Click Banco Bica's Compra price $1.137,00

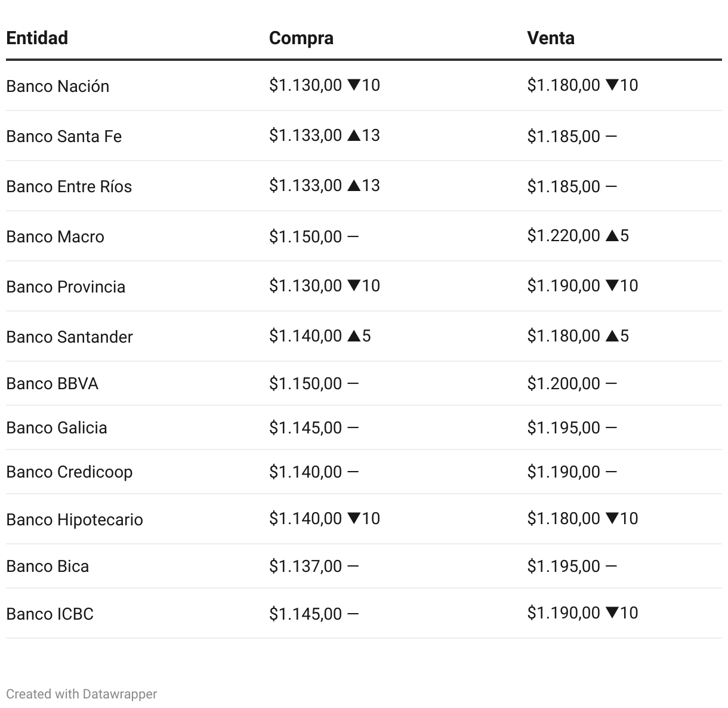tap(306, 566)
